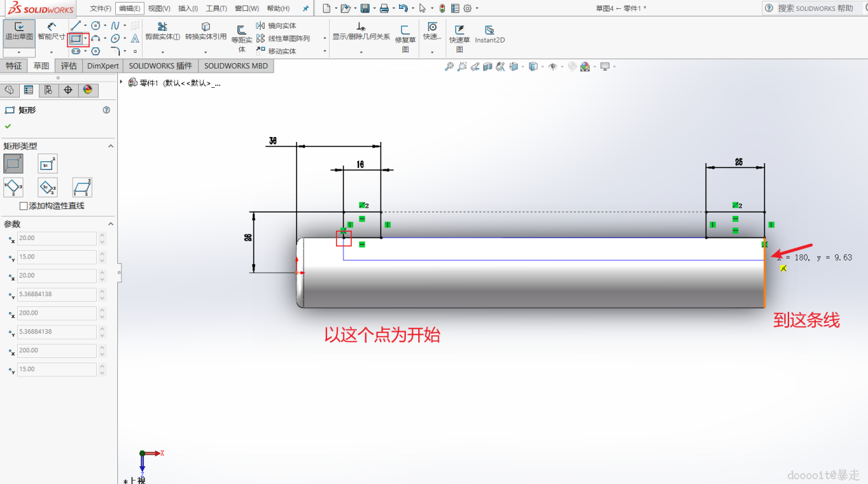Click Quick Snaps (快速...) tool
Screen dimensions: 868x484
coord(432,32)
